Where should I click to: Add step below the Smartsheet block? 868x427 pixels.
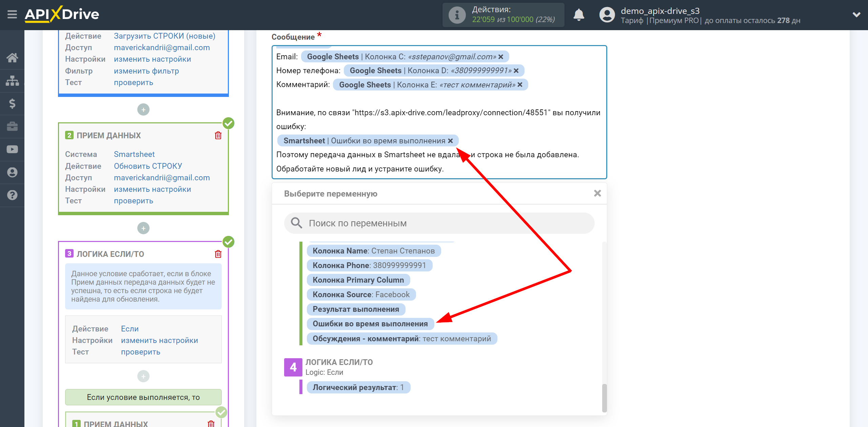(143, 228)
